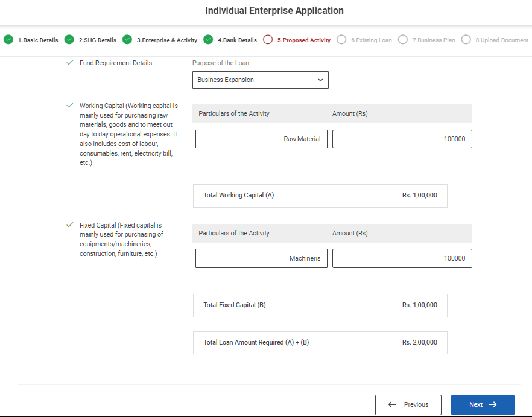Click the fixed capital amount field

(402, 258)
